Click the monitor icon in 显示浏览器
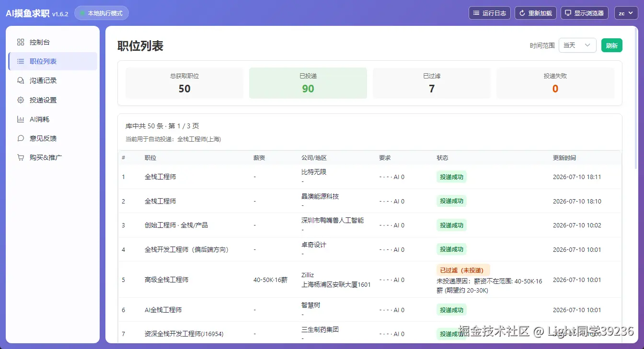This screenshot has width=644, height=349. pos(568,13)
